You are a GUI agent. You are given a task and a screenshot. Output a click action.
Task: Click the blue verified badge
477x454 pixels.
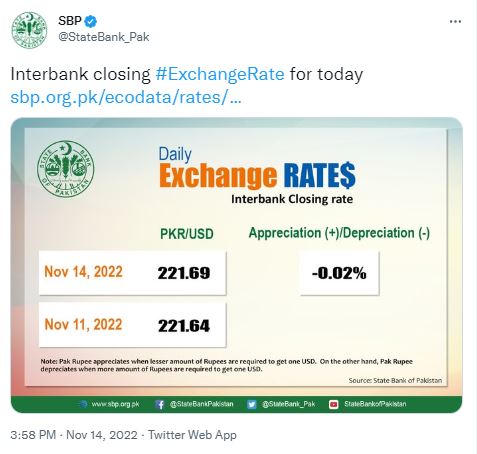point(91,21)
